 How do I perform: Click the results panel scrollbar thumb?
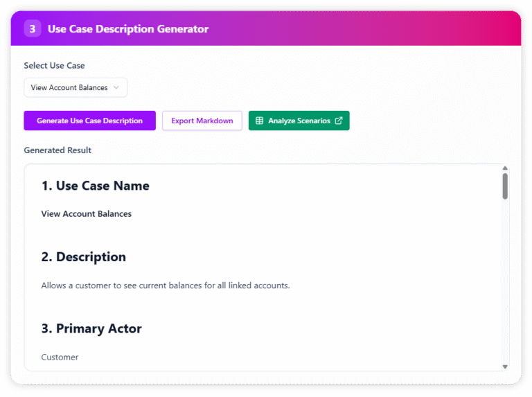click(x=505, y=186)
